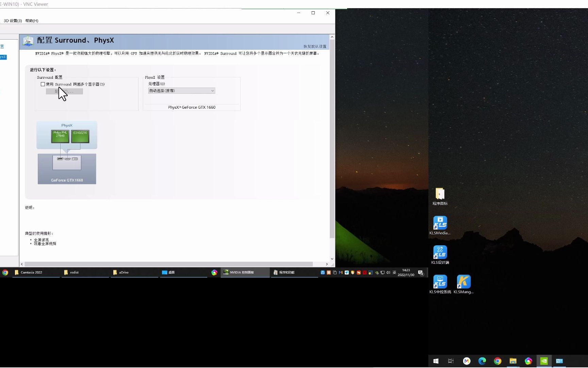Switch to NVIDIA 控制面板 taskbar item

click(x=245, y=273)
